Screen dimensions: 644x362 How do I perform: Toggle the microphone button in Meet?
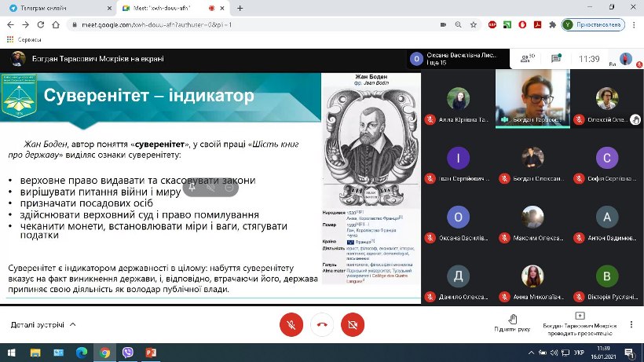coord(291,324)
